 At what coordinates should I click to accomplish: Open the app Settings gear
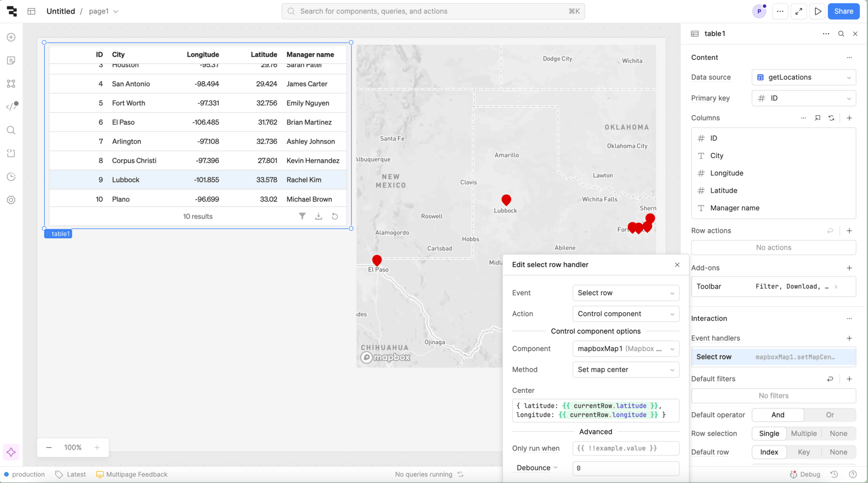point(11,200)
